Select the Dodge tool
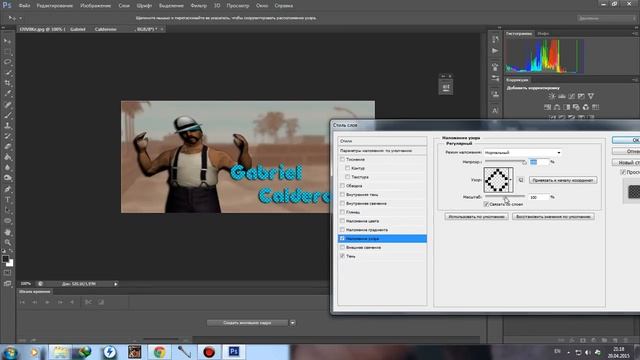This screenshot has width=640, height=360. pyautogui.click(x=7, y=178)
